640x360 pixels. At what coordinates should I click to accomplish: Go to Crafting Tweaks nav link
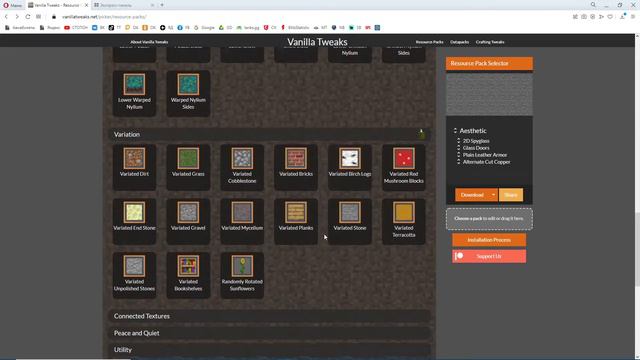tap(490, 42)
